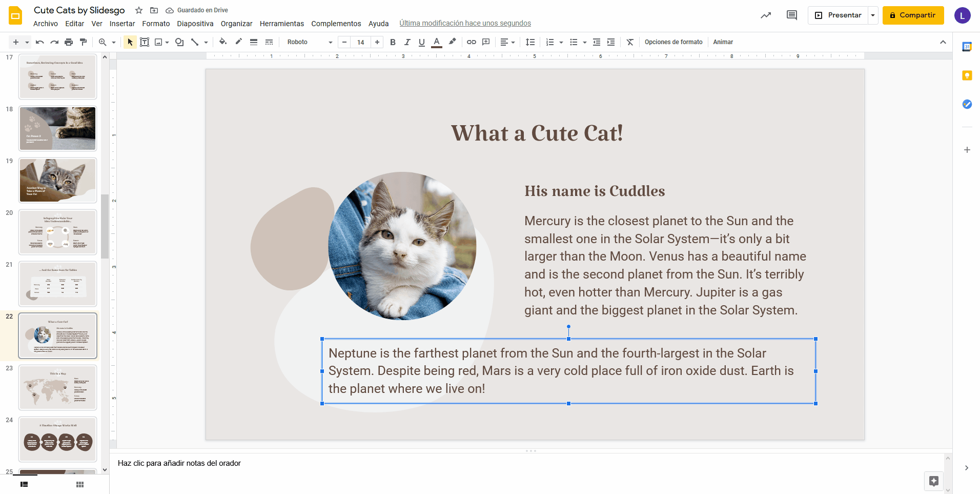Screen dimensions: 980x494
Task: Open the Complementos menu
Action: (x=336, y=24)
